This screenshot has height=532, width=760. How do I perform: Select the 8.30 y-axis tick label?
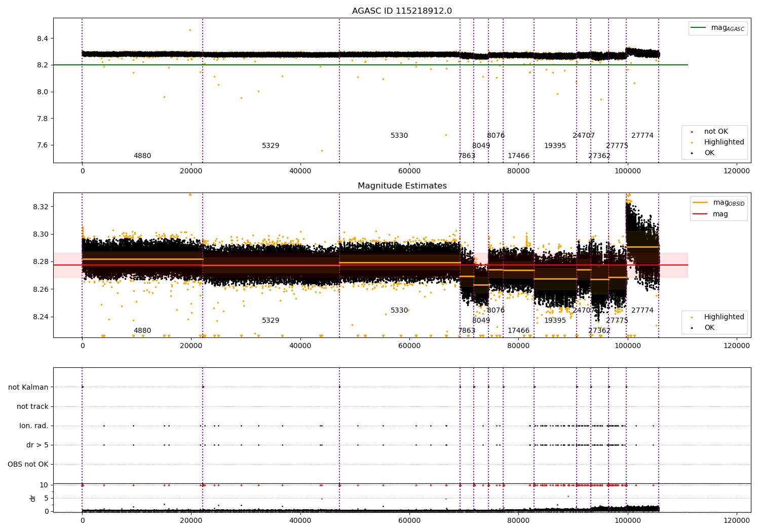41,235
